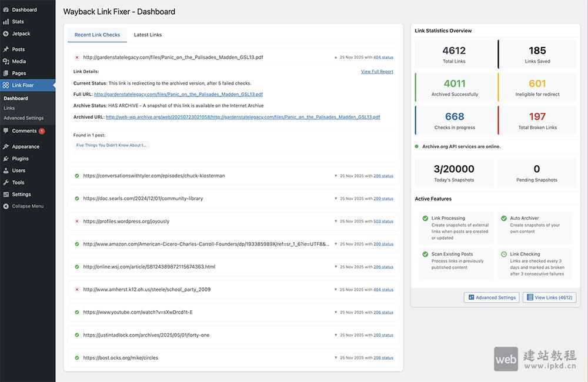588x382 pixels.
Task: Click the View Links (4612) button
Action: 549,297
